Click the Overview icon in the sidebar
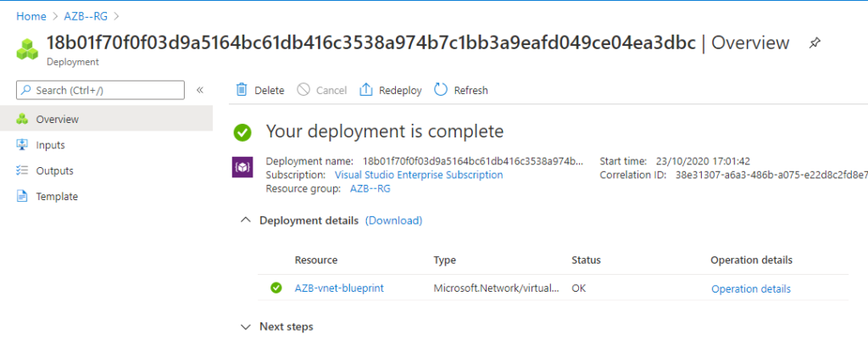This screenshot has height=352, width=868. (x=22, y=120)
